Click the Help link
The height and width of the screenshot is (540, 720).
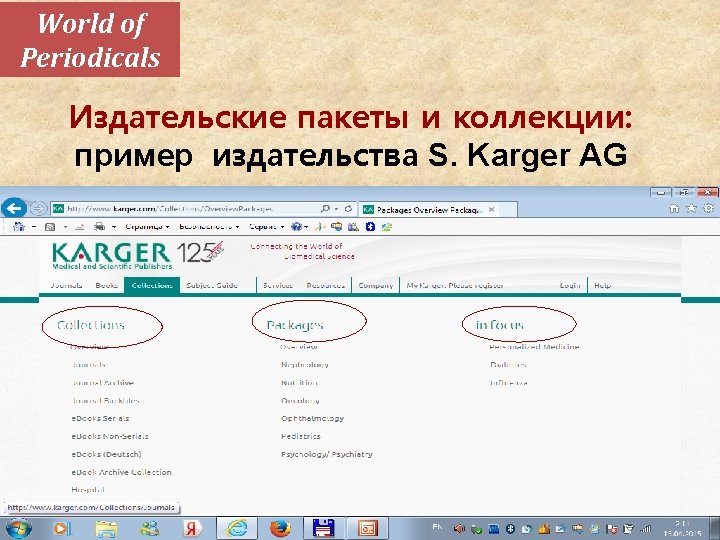[602, 285]
